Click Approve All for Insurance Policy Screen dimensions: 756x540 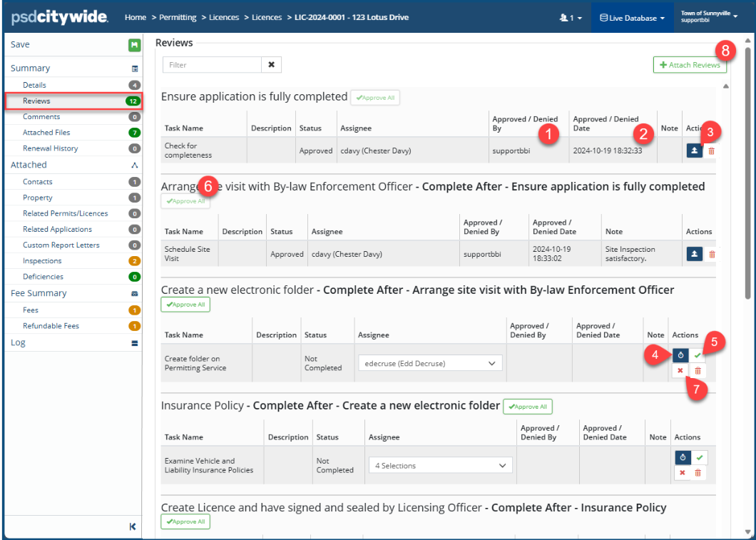pos(527,407)
